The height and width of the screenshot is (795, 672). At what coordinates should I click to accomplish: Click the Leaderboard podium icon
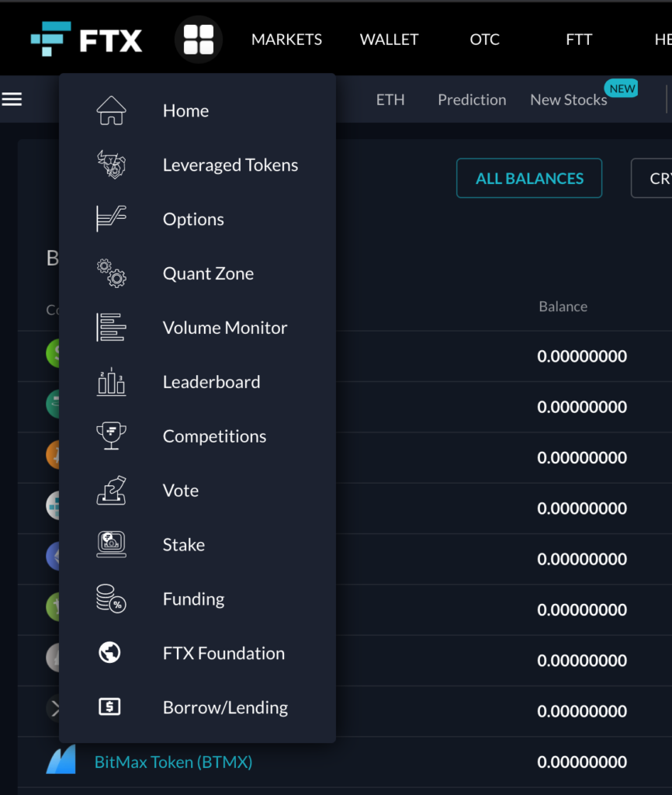111,382
